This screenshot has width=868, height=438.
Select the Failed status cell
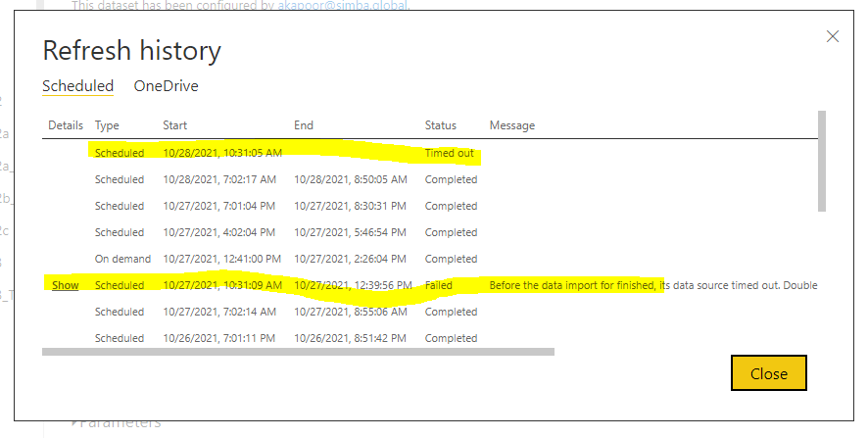click(x=439, y=285)
